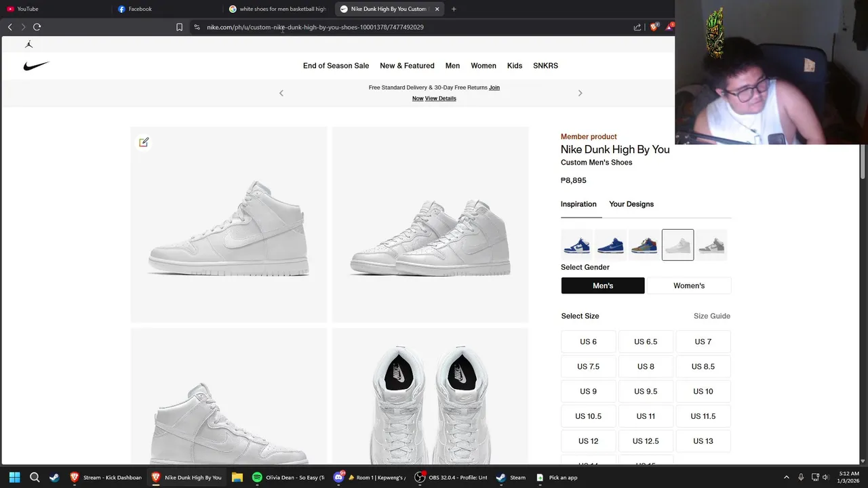Screen dimensions: 868x488
Task: Click the Jordan Jumpman logo icon
Action: [28, 44]
